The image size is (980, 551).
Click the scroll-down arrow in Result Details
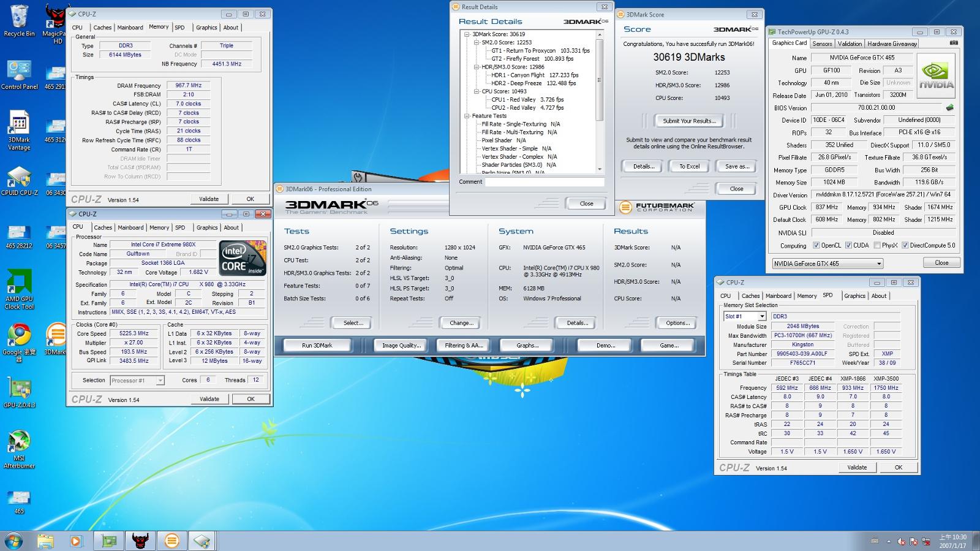600,169
